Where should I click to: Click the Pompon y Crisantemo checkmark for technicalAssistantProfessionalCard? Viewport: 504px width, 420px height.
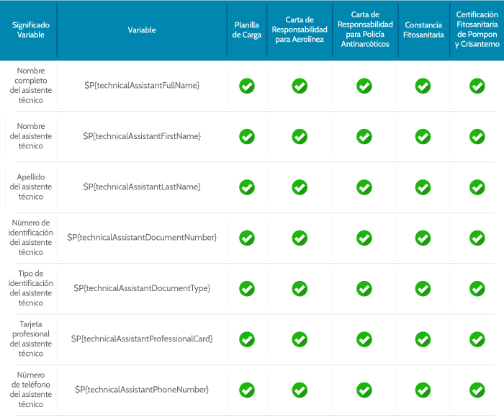[x=477, y=339]
